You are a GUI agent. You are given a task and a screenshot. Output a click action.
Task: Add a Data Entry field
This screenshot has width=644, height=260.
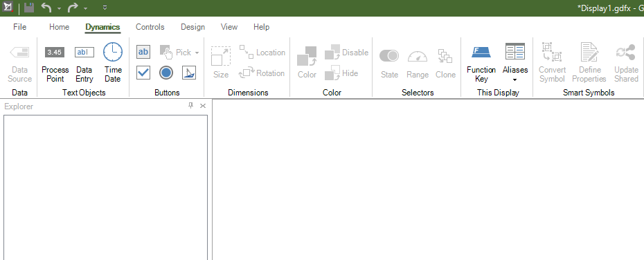[84, 62]
